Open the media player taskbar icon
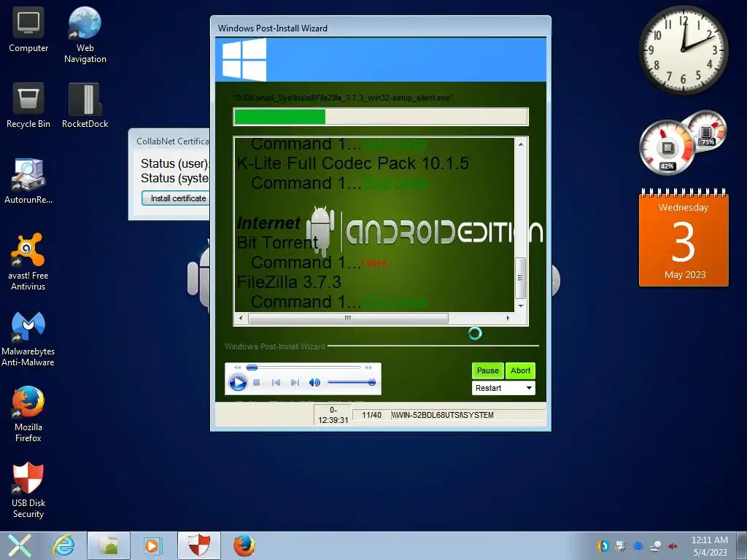The image size is (747, 560). [152, 545]
